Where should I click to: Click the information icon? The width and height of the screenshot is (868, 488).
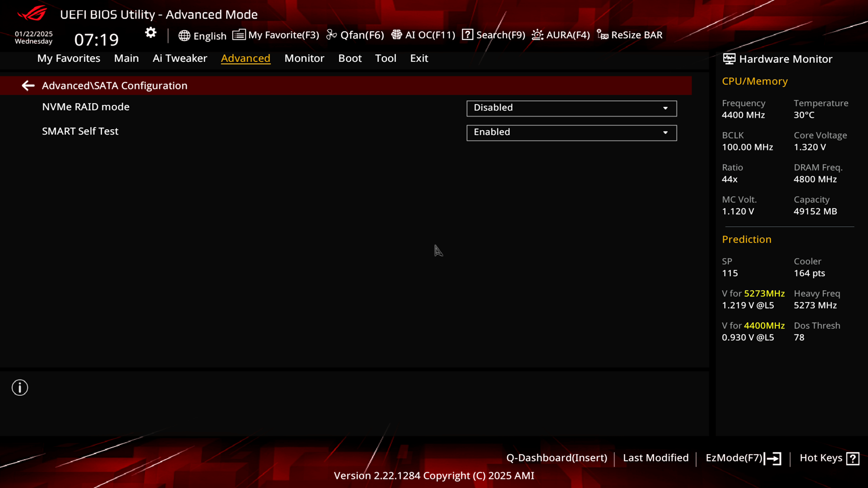[x=20, y=387]
